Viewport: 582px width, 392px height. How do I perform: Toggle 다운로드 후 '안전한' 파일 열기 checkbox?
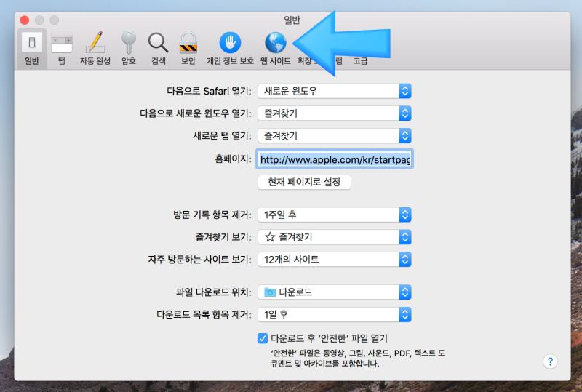[x=263, y=338]
